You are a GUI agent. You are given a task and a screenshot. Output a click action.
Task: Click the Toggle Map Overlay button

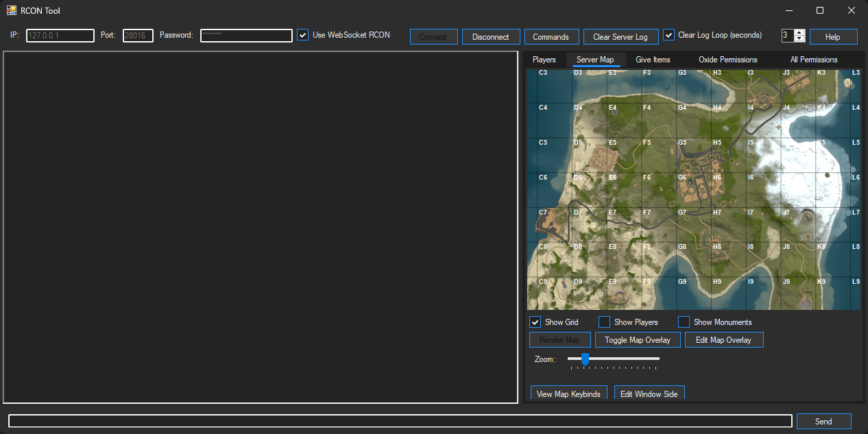pos(638,340)
